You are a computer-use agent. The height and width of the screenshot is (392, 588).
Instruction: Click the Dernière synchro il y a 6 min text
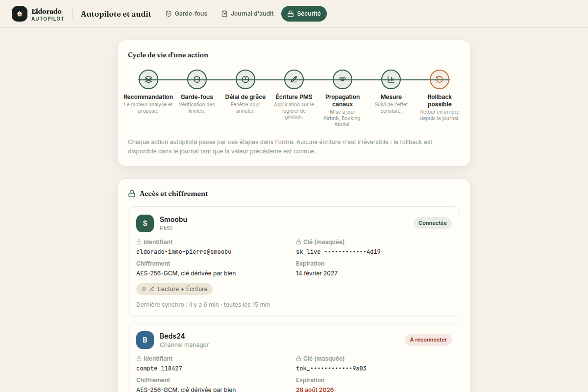[x=203, y=305]
